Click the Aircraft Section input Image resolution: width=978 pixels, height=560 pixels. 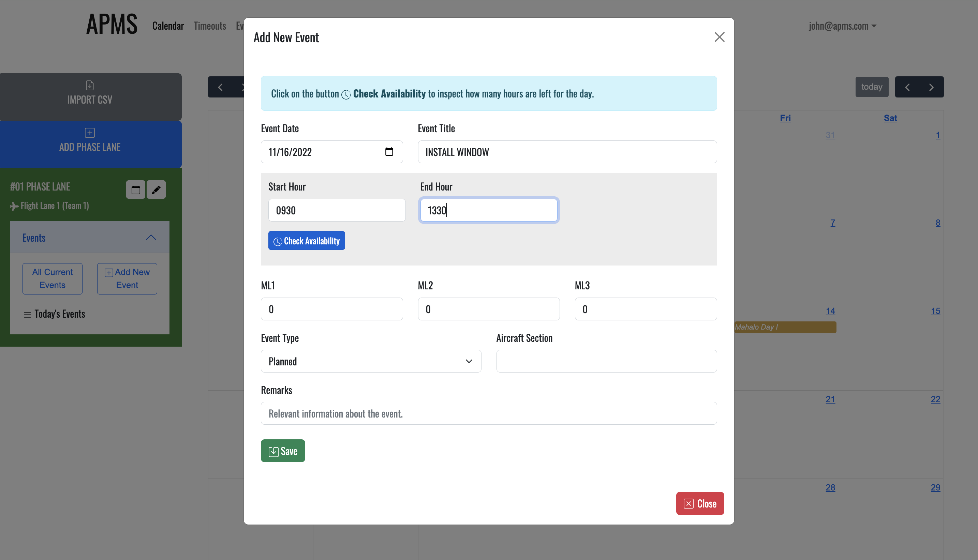click(x=606, y=361)
